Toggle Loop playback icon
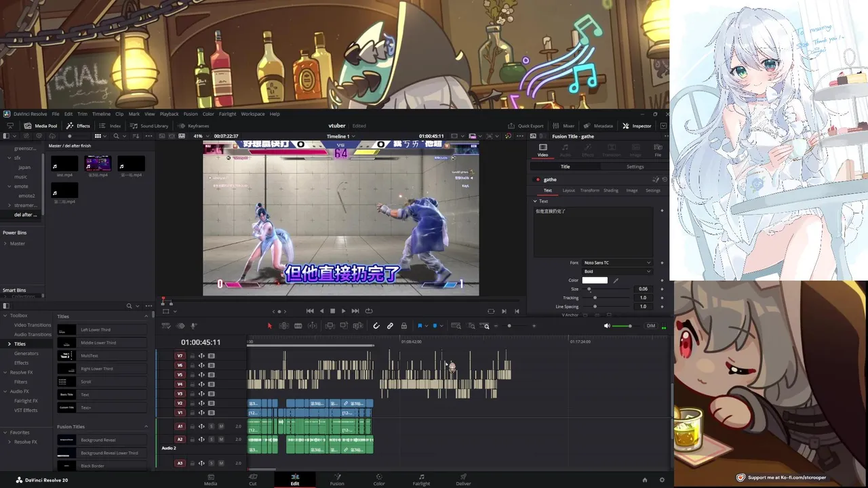The image size is (868, 488). [369, 311]
